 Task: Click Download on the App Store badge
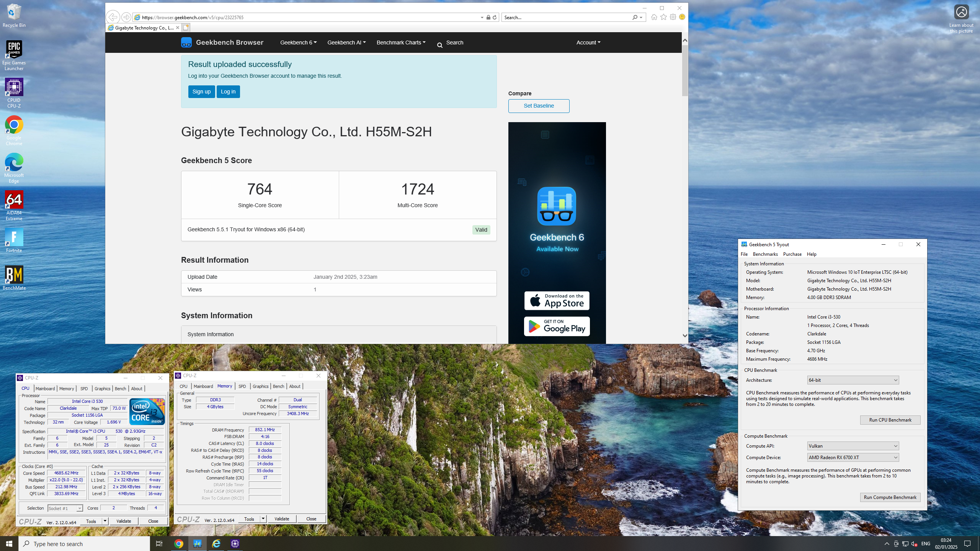click(x=557, y=301)
